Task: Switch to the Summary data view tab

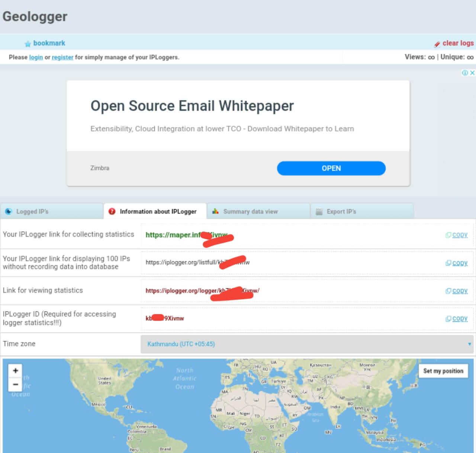Action: [258, 211]
